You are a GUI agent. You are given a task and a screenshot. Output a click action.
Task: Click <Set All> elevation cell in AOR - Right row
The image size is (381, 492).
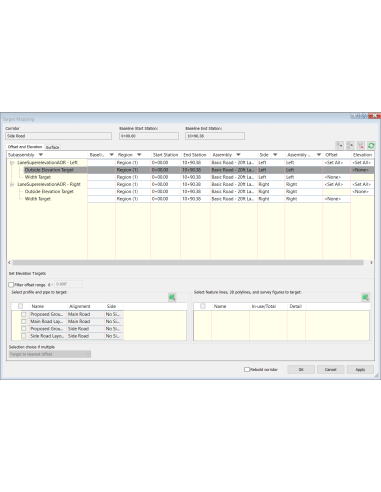tap(362, 184)
